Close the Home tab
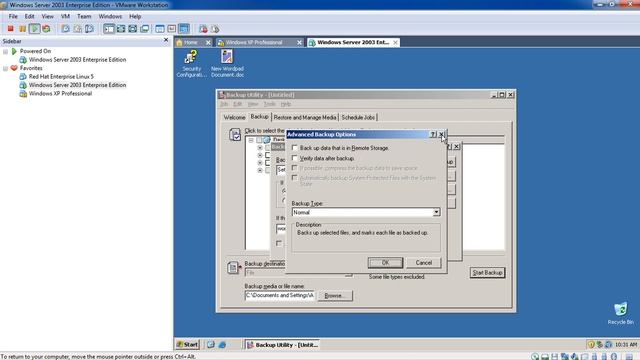The image size is (640, 360). click(208, 42)
